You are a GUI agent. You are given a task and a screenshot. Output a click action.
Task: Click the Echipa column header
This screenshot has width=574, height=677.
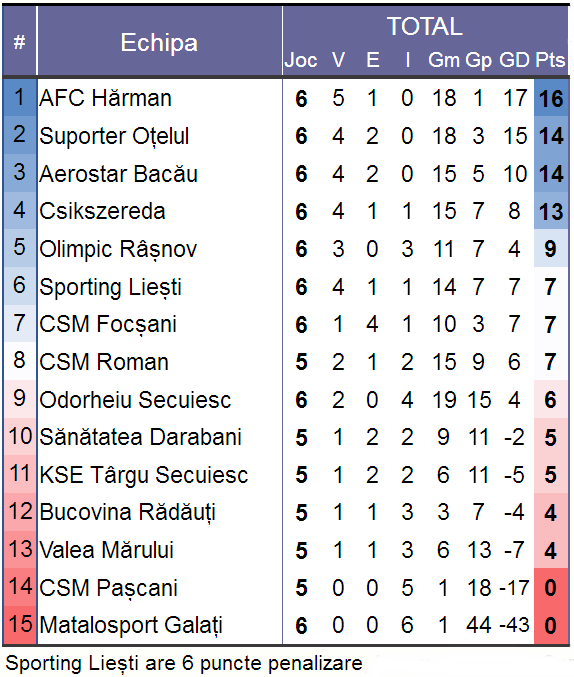click(159, 42)
